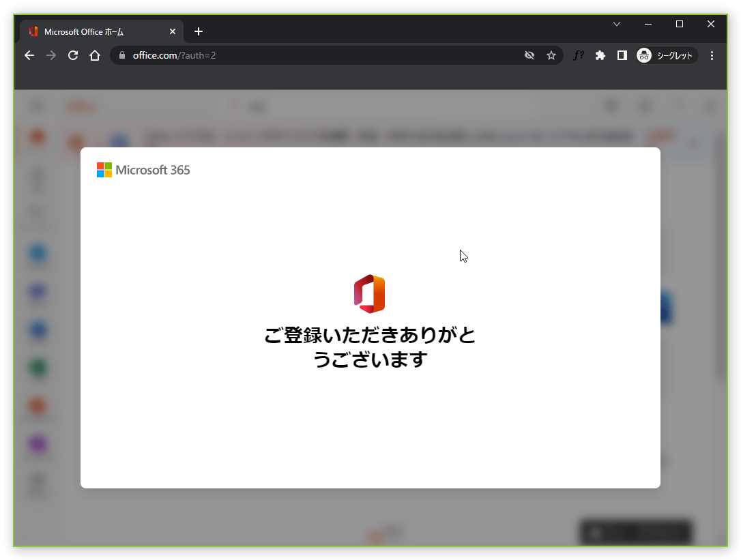This screenshot has height=560, width=741.
Task: Close the Microsoft Office ホーム tab
Action: tap(173, 31)
